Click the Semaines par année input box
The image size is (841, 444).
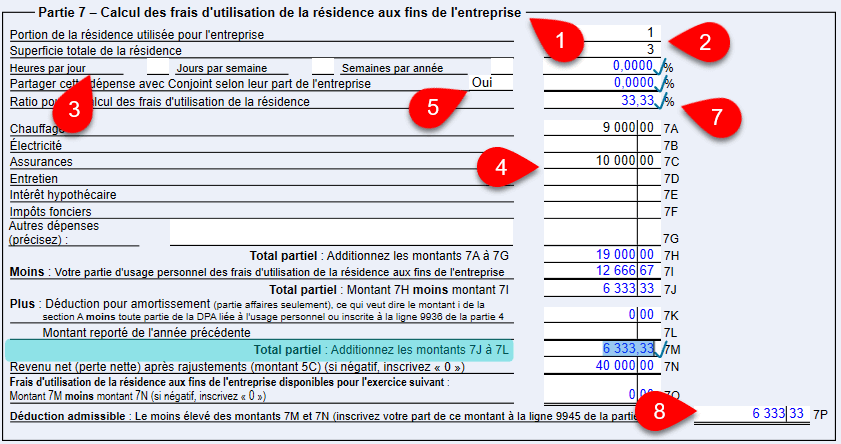tap(502, 67)
